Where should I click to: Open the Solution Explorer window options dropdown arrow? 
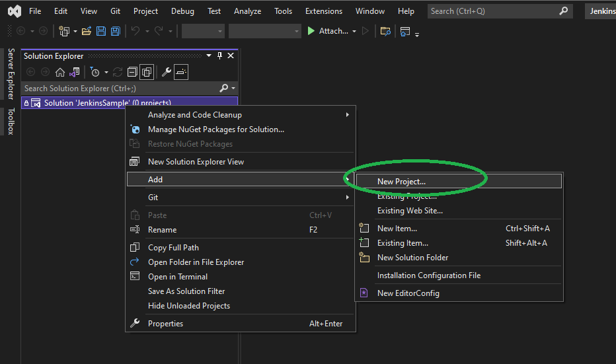pos(209,55)
